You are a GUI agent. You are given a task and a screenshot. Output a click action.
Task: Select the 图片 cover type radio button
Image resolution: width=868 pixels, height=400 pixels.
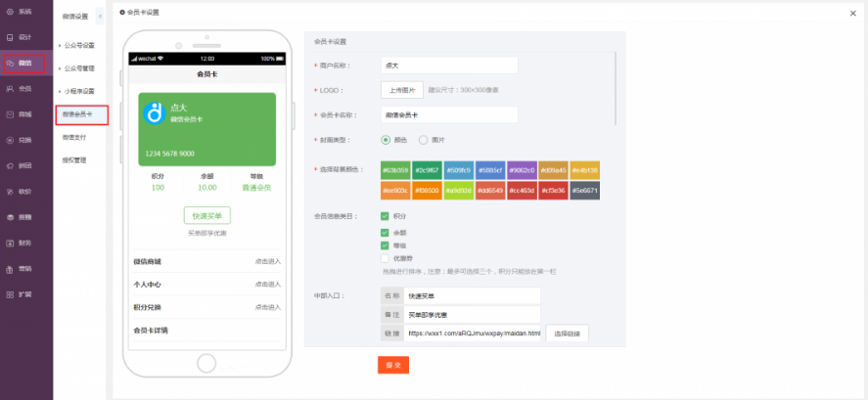coord(423,140)
